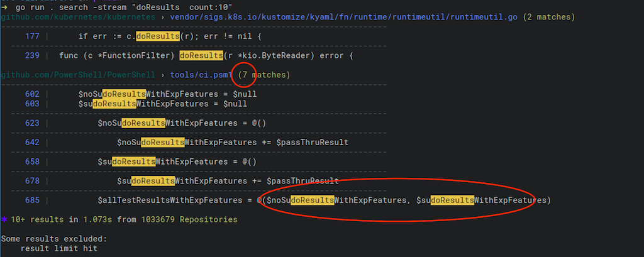Click the '$sudoResultsWithExpFeatures = @()' line
The width and height of the screenshot is (644, 257).
click(x=177, y=161)
